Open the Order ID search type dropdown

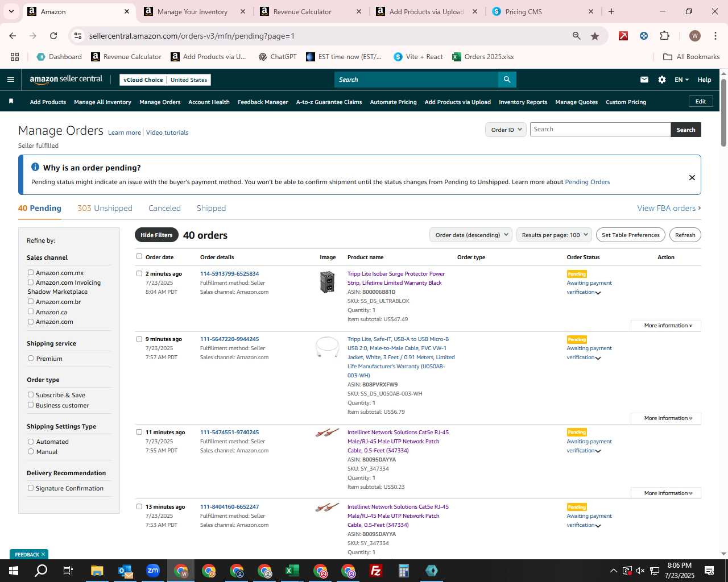[x=506, y=130]
